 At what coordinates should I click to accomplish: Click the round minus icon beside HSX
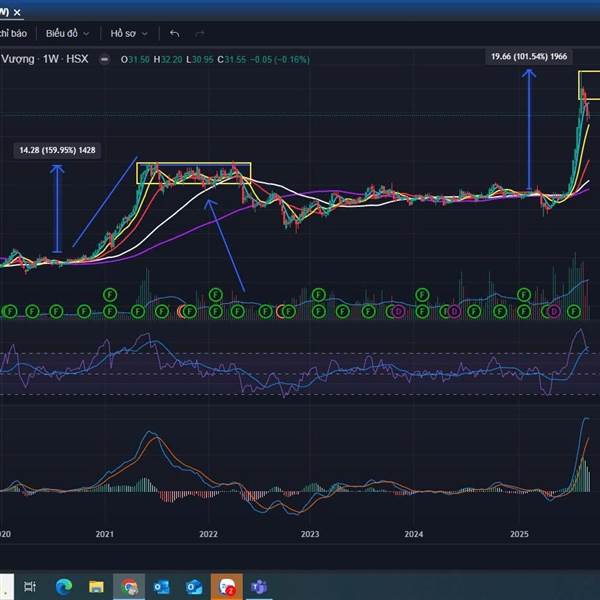point(105,59)
